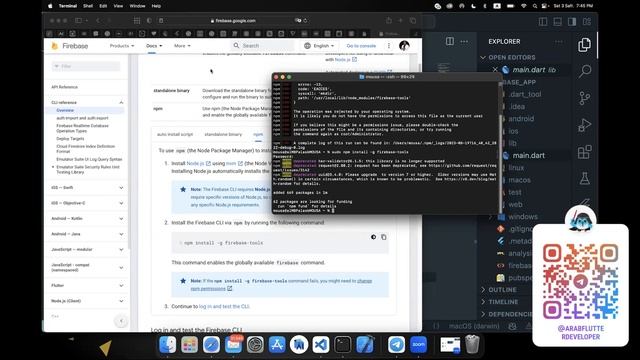640x360 pixels.
Task: Switch to the auto install script tab
Action: (175, 134)
